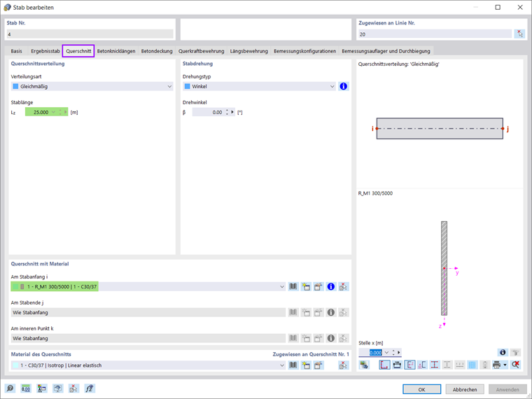The height and width of the screenshot is (399, 532).
Task: Click the view or screen display icon at the bottom
Action: pyautogui.click(x=57, y=388)
